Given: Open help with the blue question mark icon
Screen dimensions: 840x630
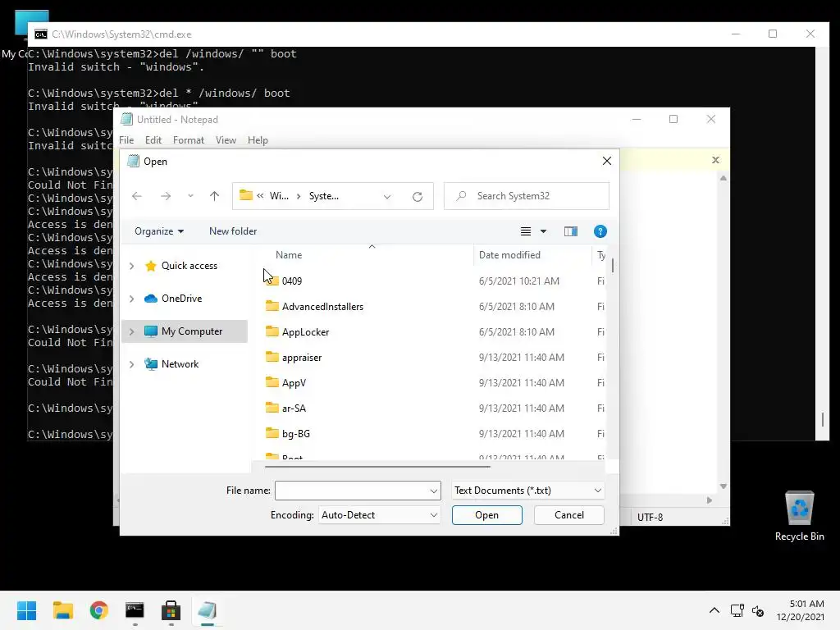Looking at the screenshot, I should pos(600,231).
